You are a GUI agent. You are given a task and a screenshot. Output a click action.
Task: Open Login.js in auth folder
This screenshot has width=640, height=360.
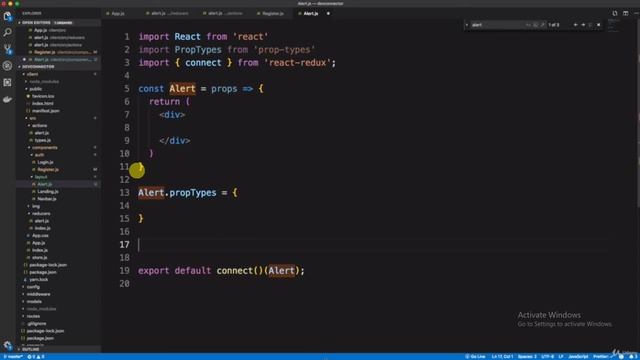[x=45, y=162]
